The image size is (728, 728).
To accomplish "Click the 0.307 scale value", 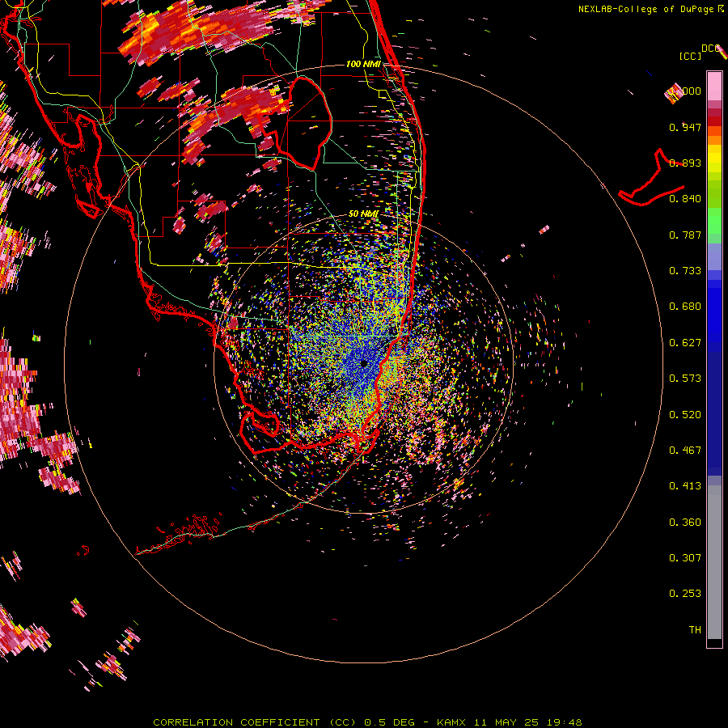I will [x=685, y=558].
